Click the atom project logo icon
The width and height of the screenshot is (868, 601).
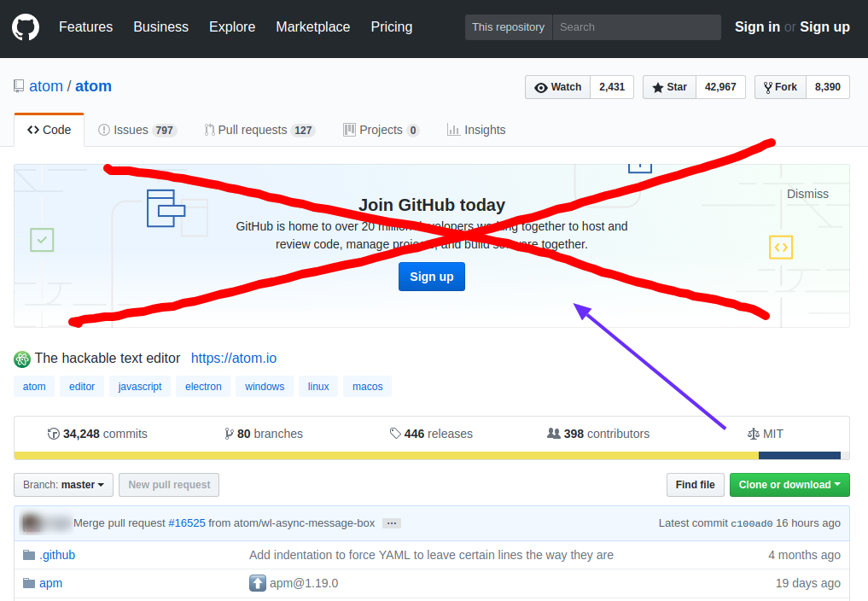22,359
